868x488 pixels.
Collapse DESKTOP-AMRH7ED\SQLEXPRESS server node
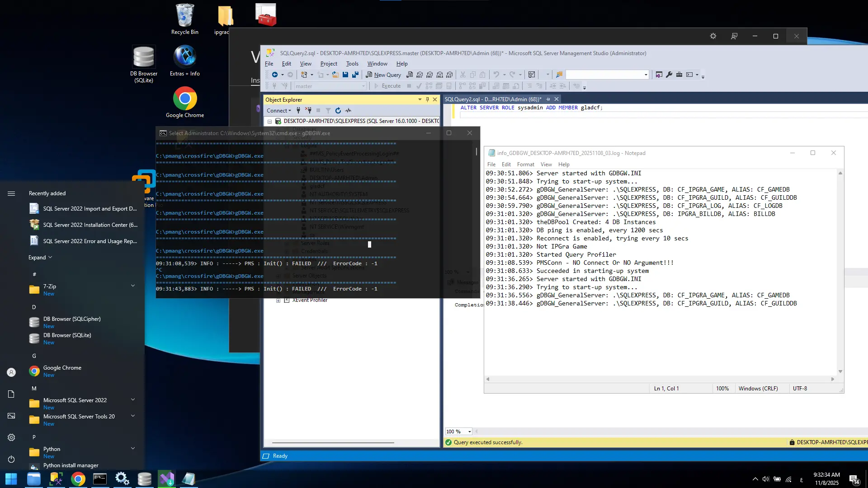tap(270, 121)
